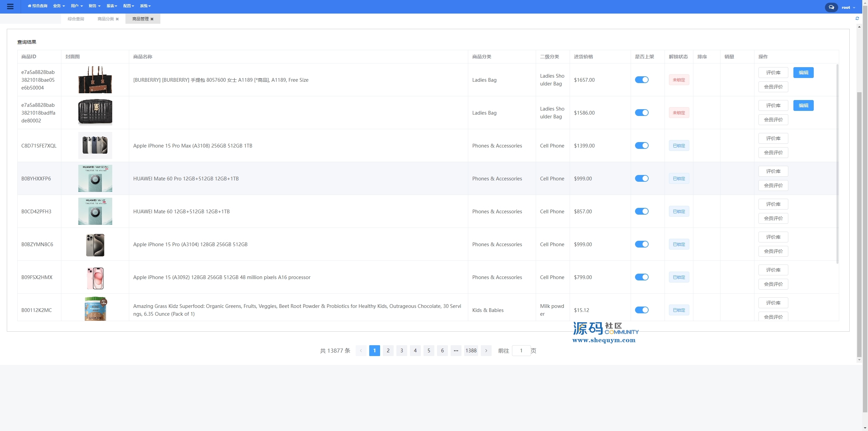Open 评价库 for HUAWEI Mate 60 $857
Viewport: 868px width, 431px height.
click(773, 204)
